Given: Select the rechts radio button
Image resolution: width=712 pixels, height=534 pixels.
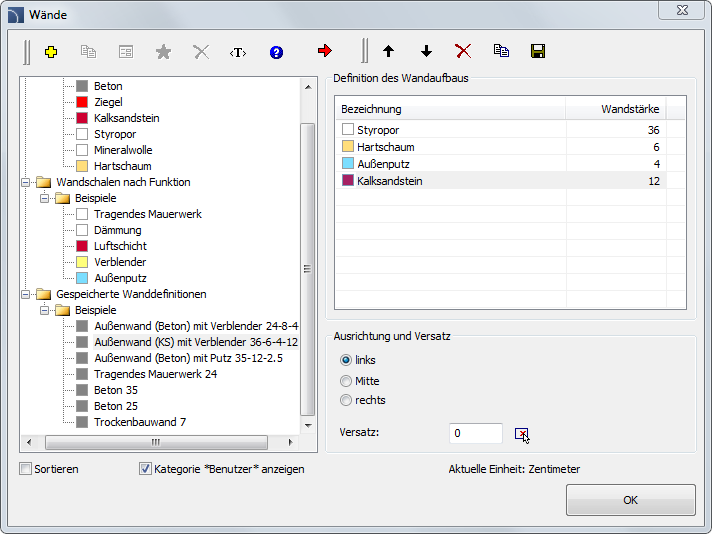Looking at the screenshot, I should point(346,400).
